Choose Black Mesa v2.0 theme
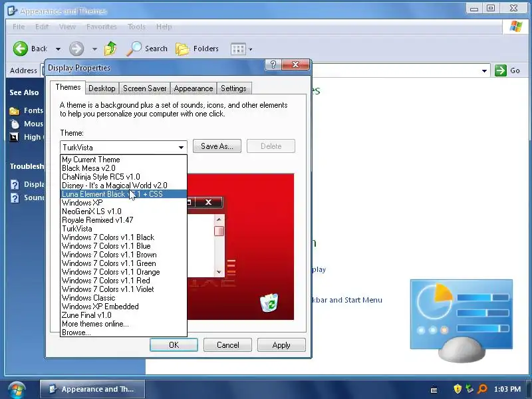Viewport: 532px width, 399px height. click(124, 168)
